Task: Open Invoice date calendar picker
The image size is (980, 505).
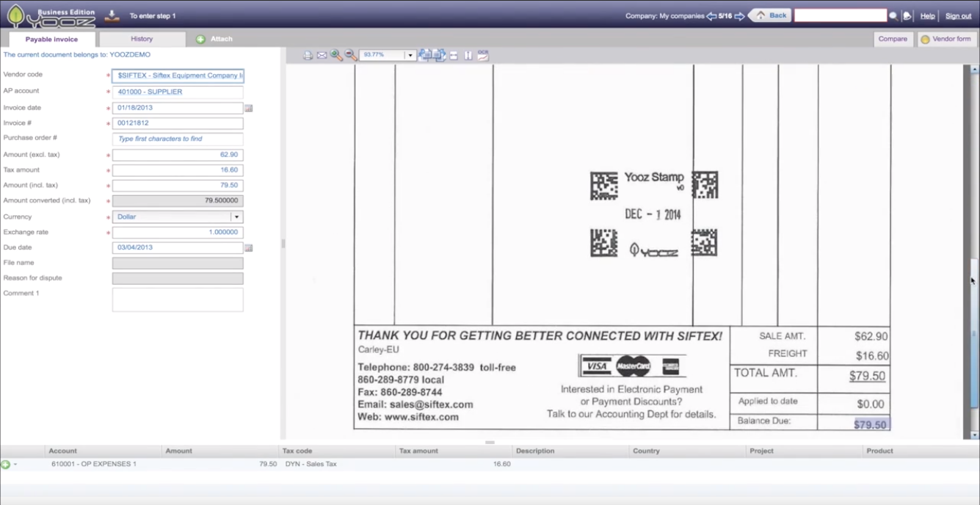Action: (x=248, y=108)
